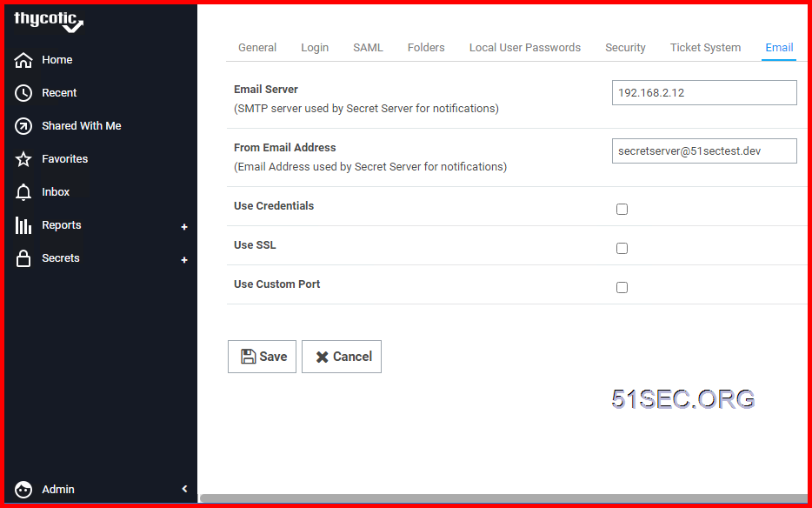Click the Use SSL label
The width and height of the screenshot is (812, 508).
[x=255, y=245]
